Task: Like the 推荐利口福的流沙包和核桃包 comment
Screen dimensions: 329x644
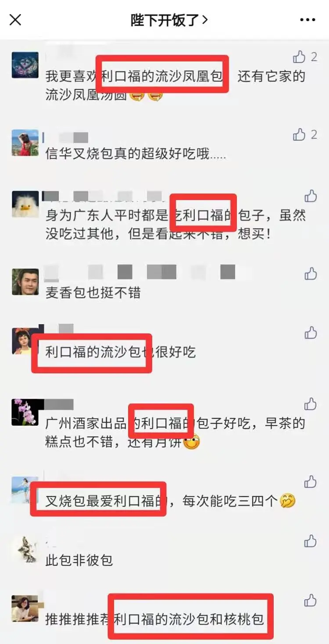Action: tap(311, 600)
